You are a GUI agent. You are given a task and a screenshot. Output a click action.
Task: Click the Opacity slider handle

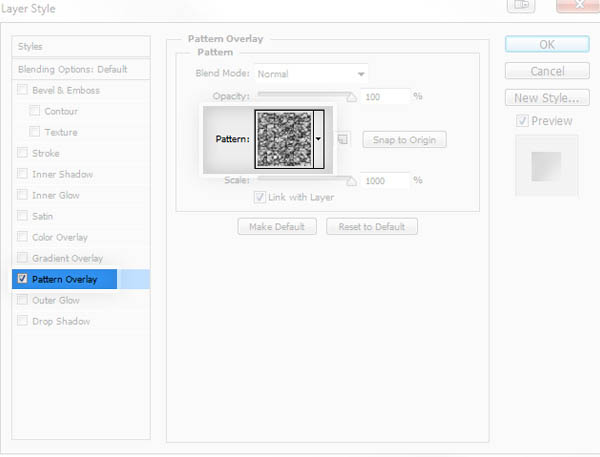[351, 98]
